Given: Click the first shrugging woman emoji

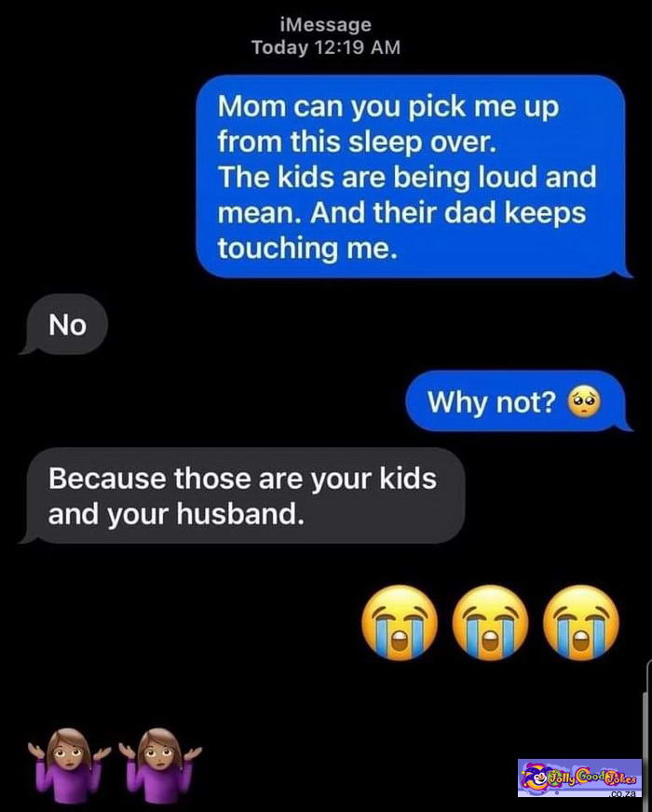Looking at the screenshot, I should 69,765.
